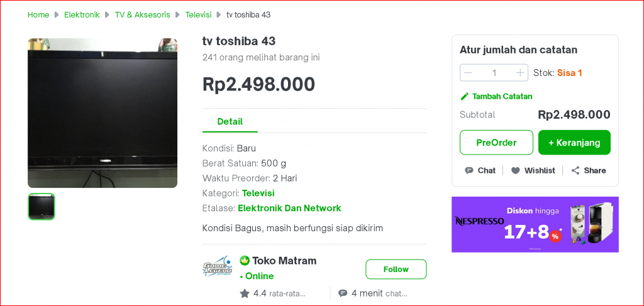Add item via + Keranjang button
The height and width of the screenshot is (306, 644).
pos(575,143)
